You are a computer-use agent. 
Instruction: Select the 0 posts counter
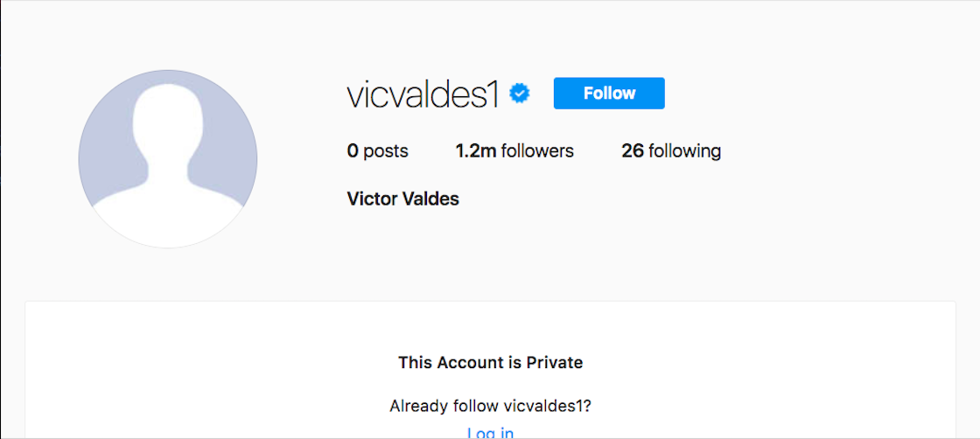coord(377,151)
